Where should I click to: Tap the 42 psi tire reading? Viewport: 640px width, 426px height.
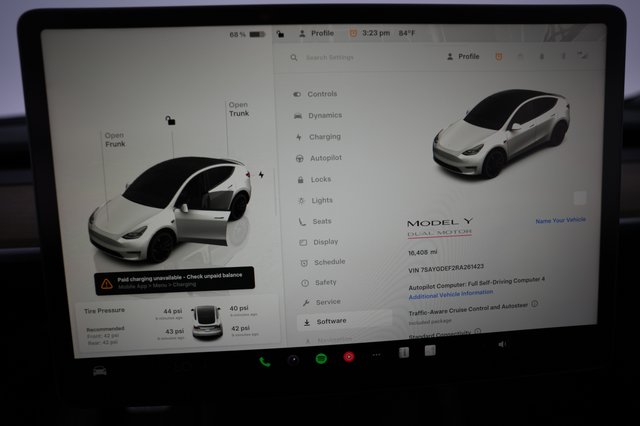241,328
